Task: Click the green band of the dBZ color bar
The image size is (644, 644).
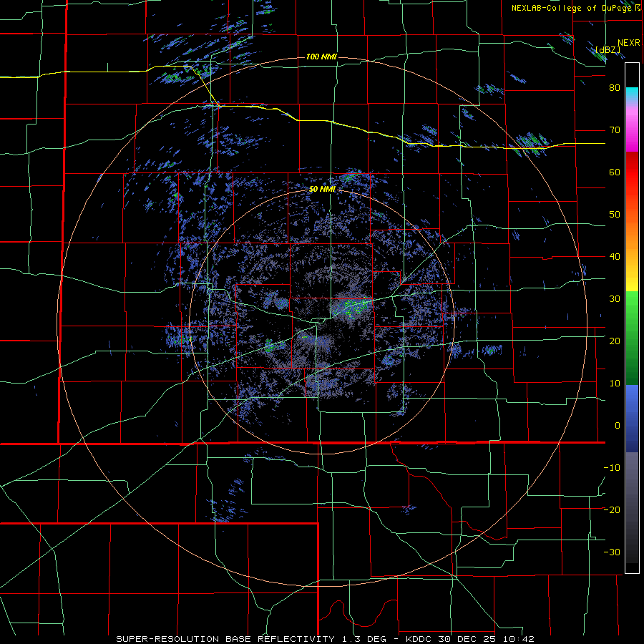Action: 632,339
